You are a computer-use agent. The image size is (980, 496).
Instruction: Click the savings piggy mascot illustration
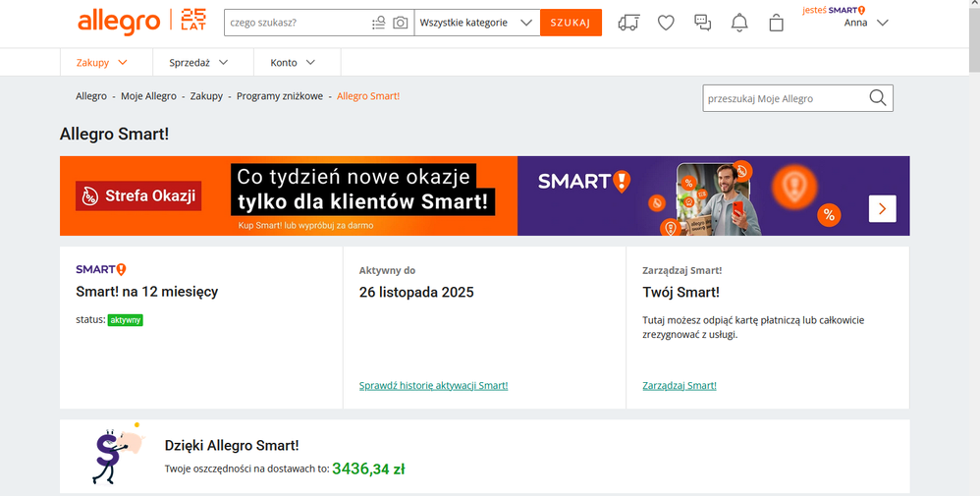coord(118,454)
